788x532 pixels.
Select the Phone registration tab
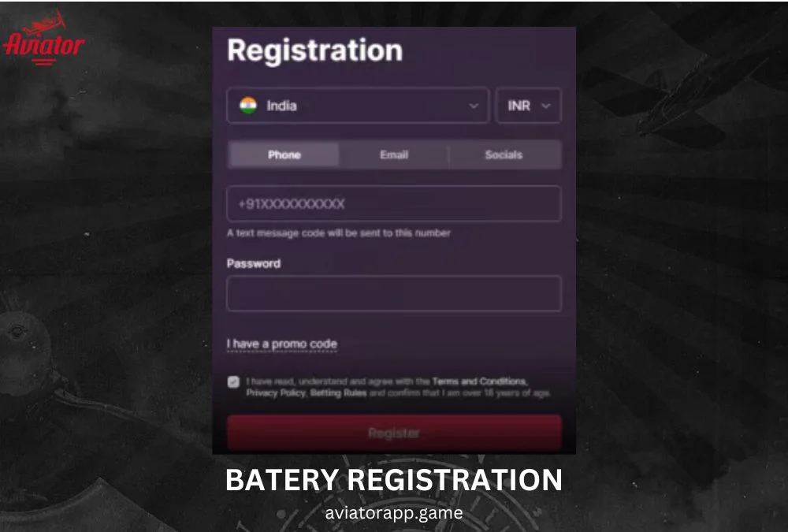(x=284, y=154)
